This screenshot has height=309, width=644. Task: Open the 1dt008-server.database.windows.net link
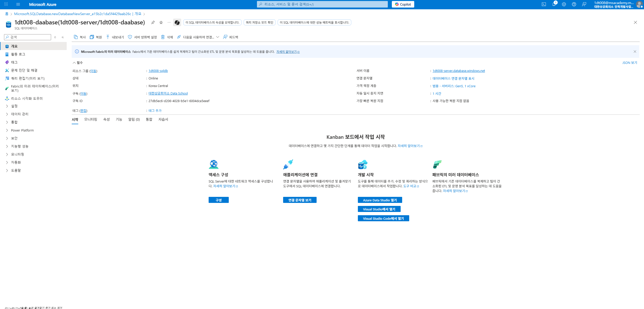tap(459, 71)
